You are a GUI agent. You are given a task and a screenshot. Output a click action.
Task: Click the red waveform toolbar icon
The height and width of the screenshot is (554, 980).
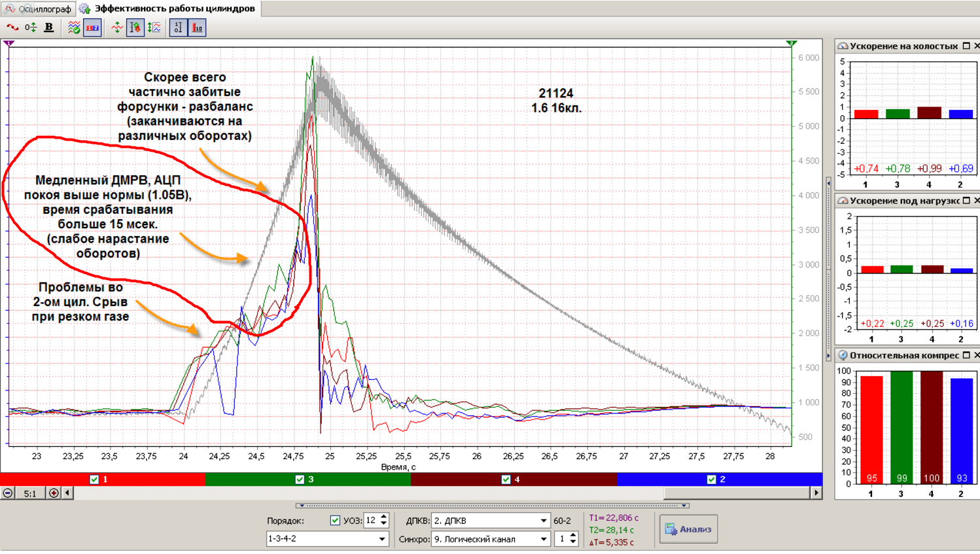click(12, 27)
